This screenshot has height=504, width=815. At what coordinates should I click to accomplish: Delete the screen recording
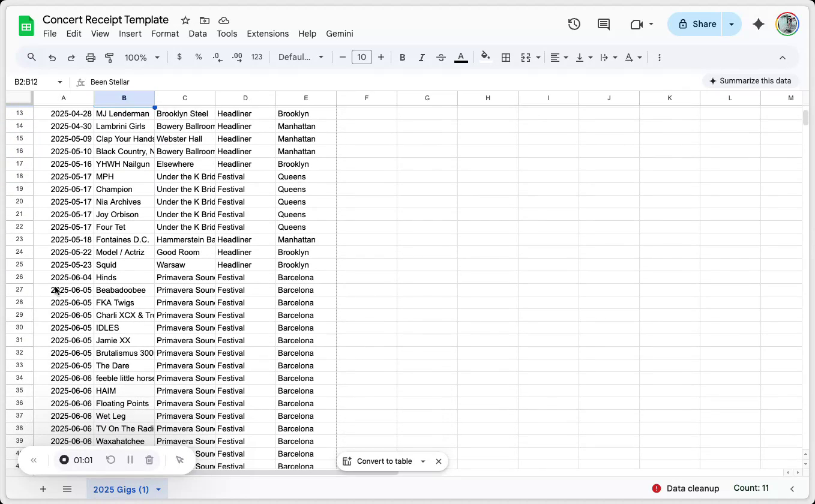coord(149,460)
